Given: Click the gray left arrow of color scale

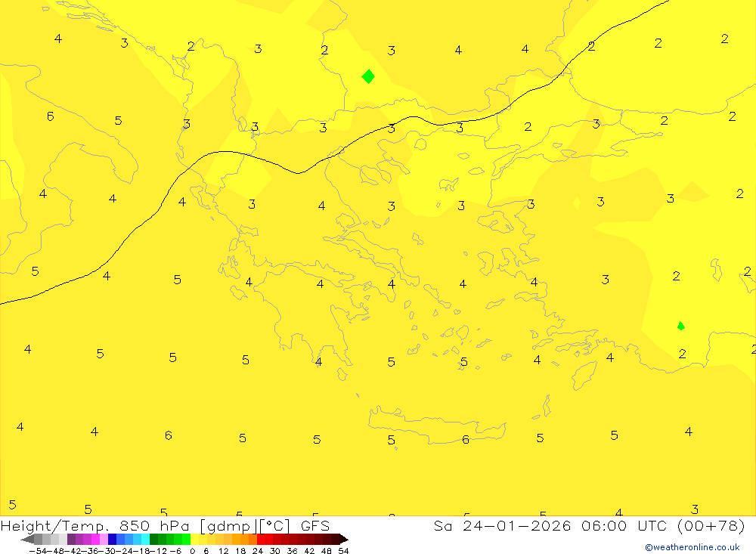Looking at the screenshot, I should click(x=27, y=540).
